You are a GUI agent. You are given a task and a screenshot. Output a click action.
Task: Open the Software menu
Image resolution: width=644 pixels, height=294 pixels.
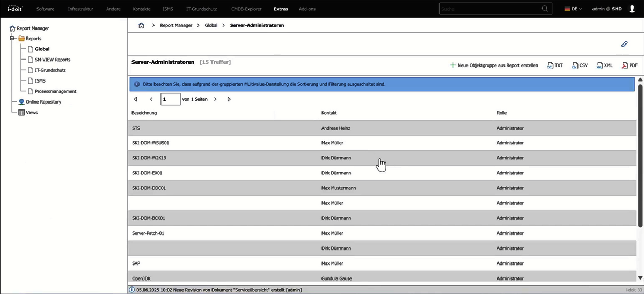pyautogui.click(x=45, y=9)
